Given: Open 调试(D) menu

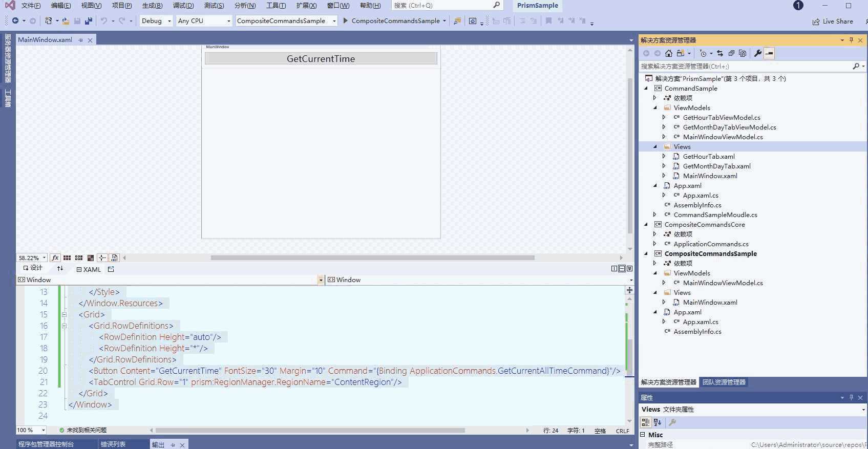Looking at the screenshot, I should point(183,6).
